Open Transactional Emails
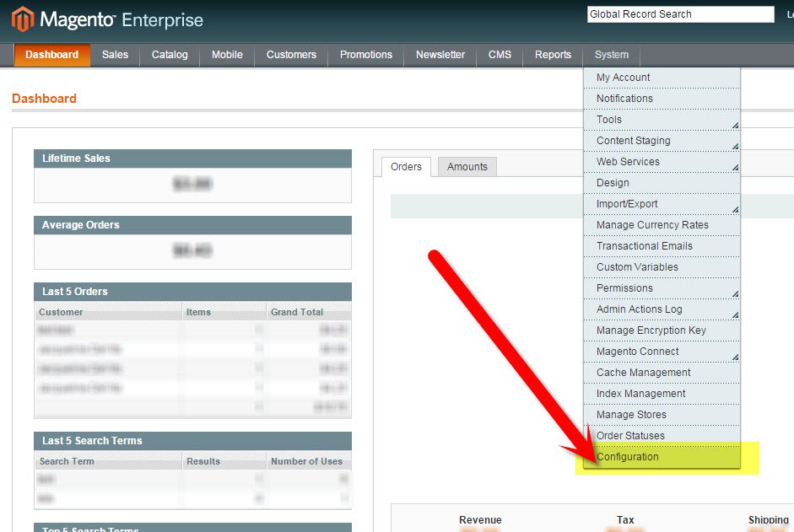This screenshot has height=532, width=794. pos(662,246)
